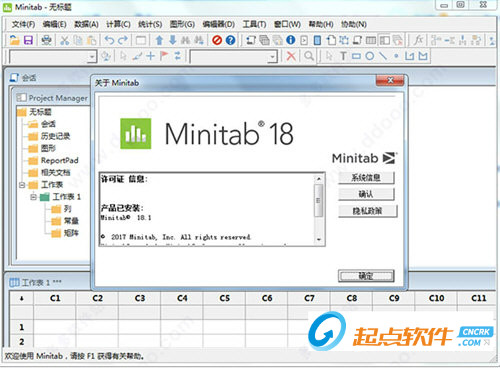Viewport: 500px width, 368px height.
Task: Click the blue Info circle toolbar icon
Action: [x=291, y=40]
